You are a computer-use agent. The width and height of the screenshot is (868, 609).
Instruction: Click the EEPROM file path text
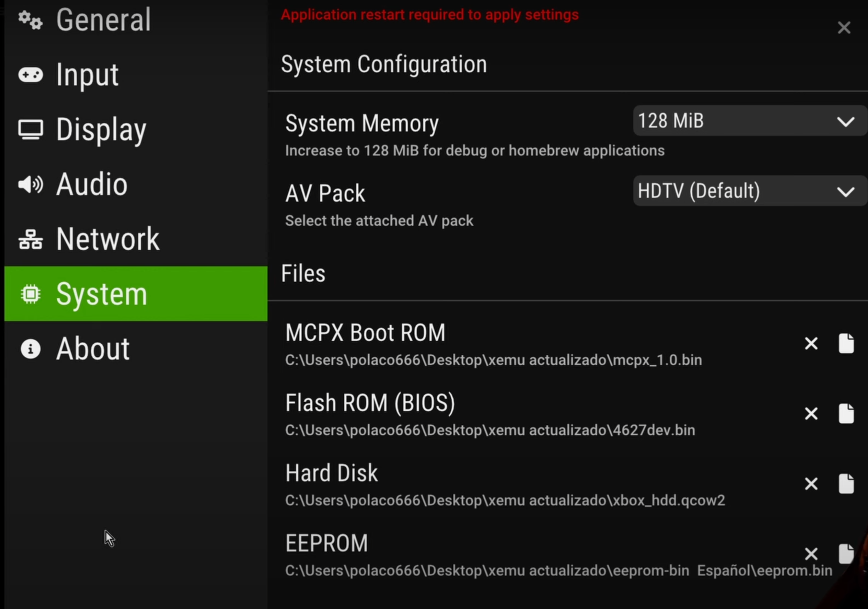coord(559,571)
